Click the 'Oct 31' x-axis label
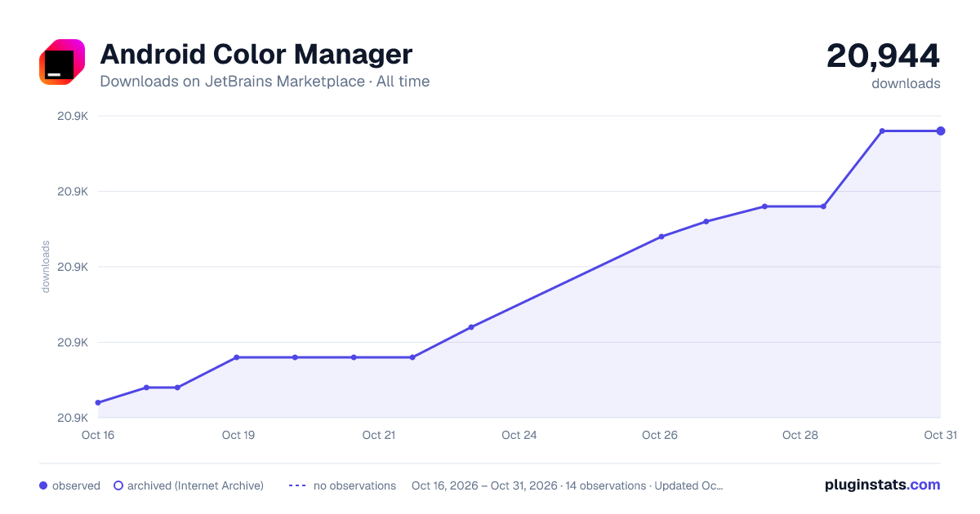Screen dimensions: 980x514 tap(941, 435)
